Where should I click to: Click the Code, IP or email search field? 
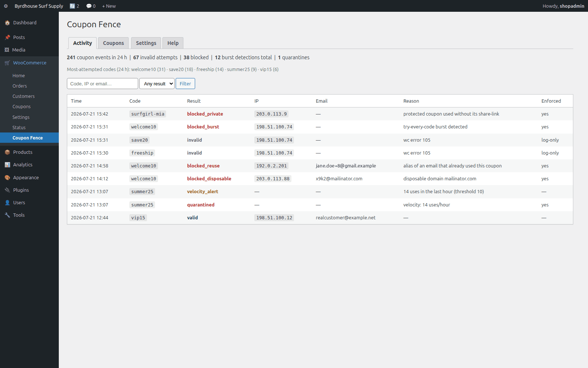(103, 84)
